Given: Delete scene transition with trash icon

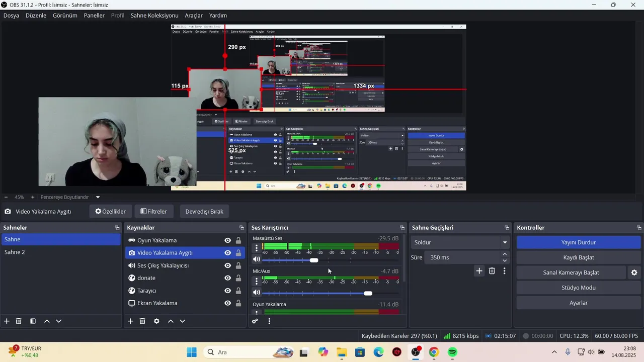Looking at the screenshot, I should [492, 271].
